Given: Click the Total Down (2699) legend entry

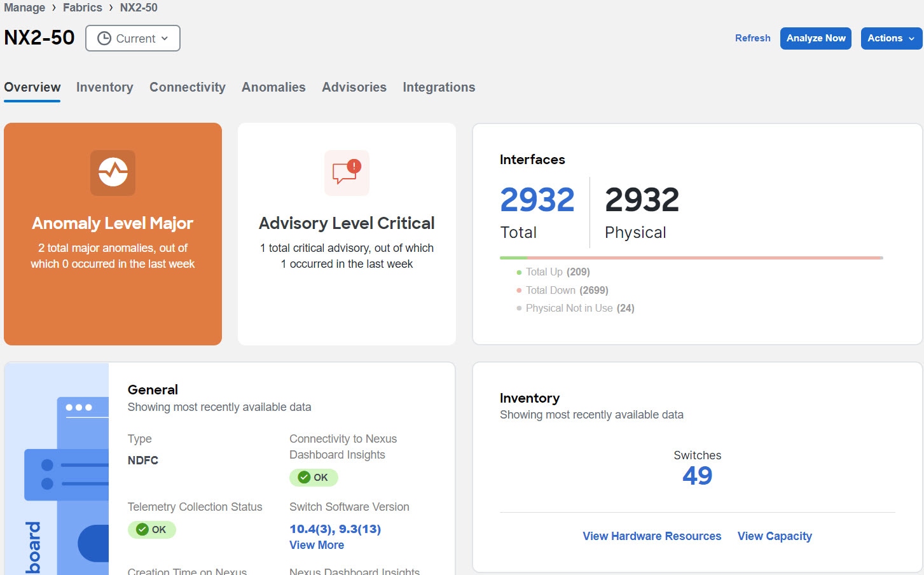Looking at the screenshot, I should tap(562, 290).
